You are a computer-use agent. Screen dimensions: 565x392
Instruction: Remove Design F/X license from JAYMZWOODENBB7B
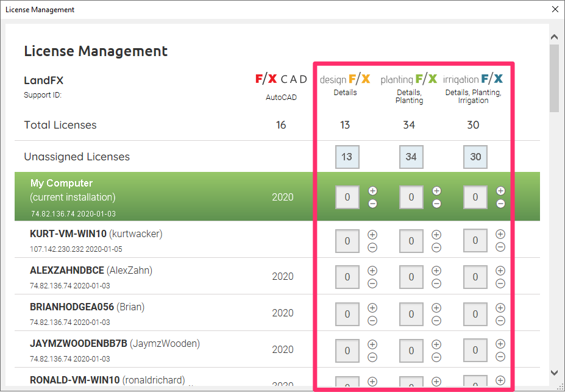[x=372, y=357]
